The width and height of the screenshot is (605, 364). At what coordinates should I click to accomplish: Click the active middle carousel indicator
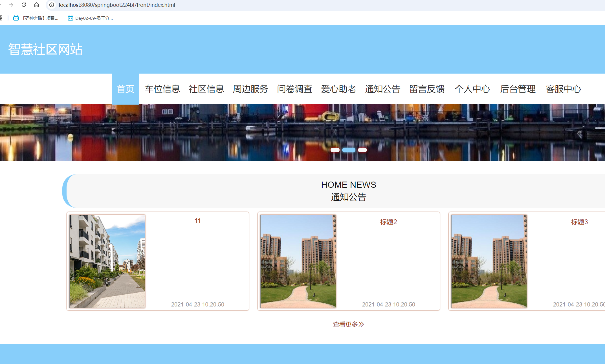(349, 150)
